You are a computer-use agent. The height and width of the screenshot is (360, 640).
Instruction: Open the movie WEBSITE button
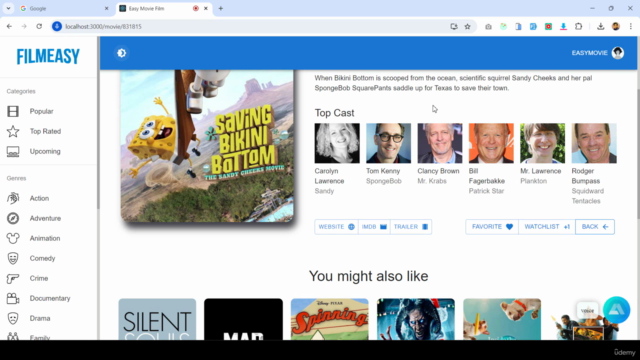[336, 227]
